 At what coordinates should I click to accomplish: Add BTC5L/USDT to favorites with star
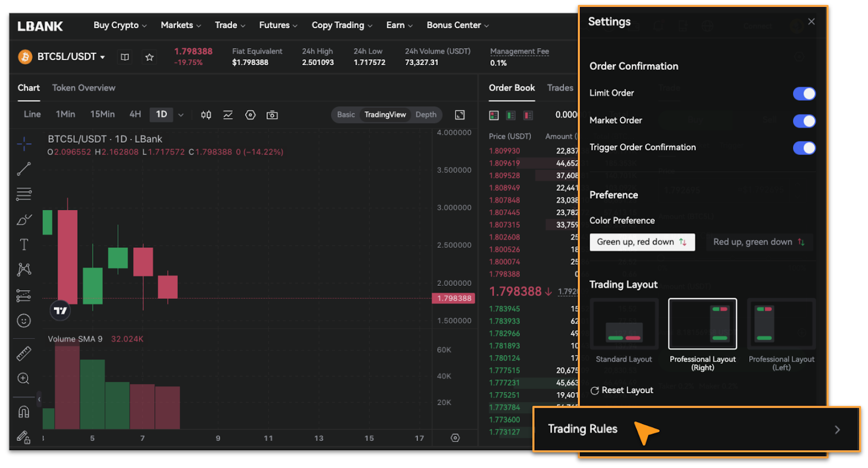[x=150, y=57]
